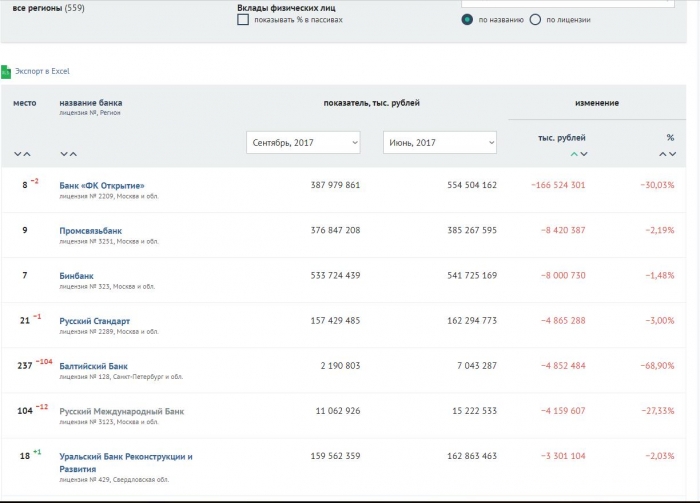Click percent value −30,03%
Image resolution: width=700 pixels, height=503 pixels.
657,185
